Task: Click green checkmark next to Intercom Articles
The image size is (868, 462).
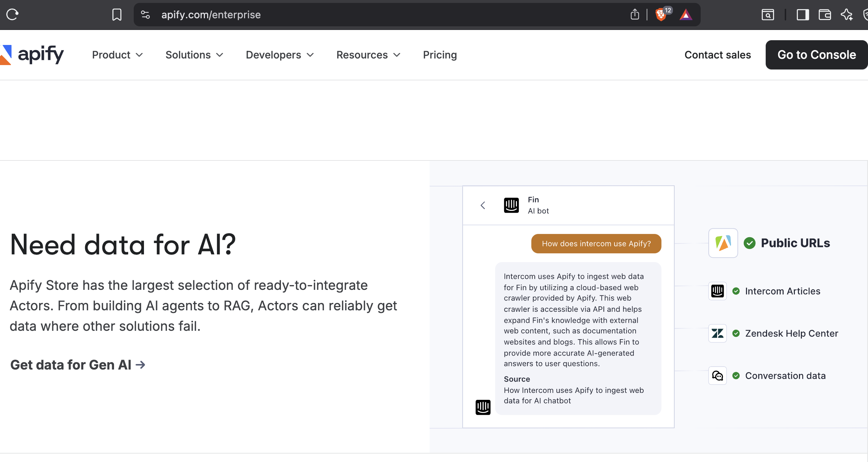Action: (x=736, y=291)
